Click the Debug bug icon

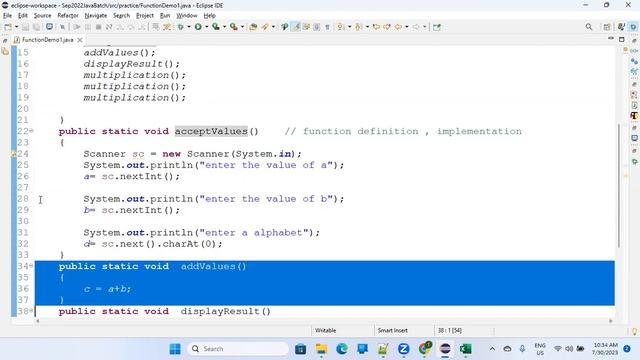pyautogui.click(x=180, y=27)
